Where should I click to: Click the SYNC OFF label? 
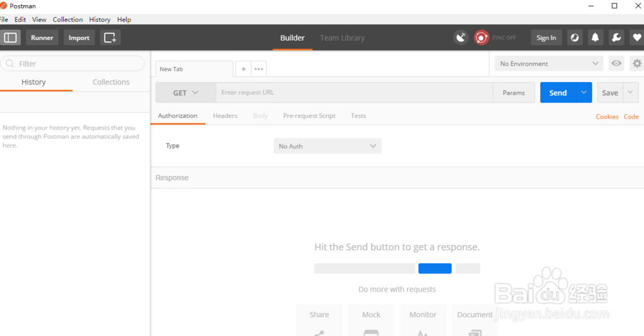[x=504, y=37]
